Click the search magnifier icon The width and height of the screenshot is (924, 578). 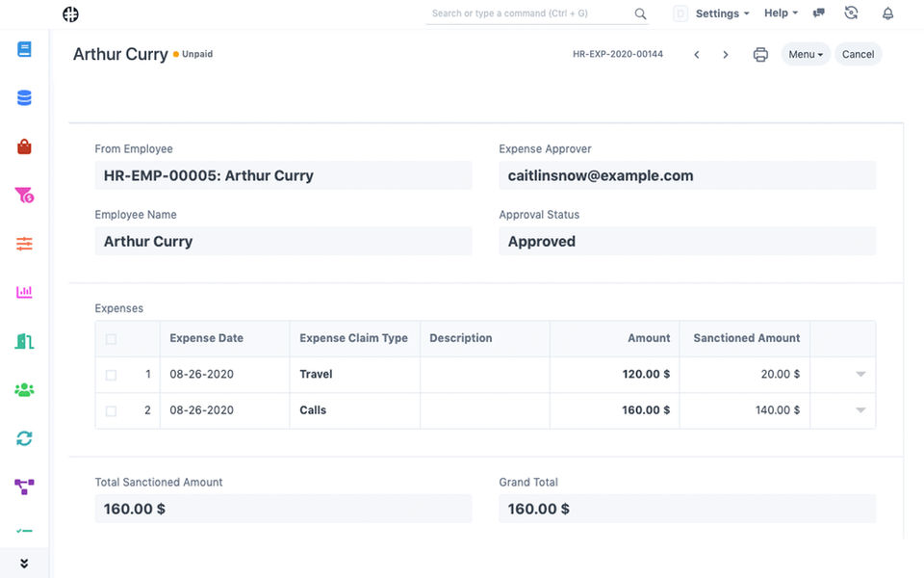(x=641, y=13)
